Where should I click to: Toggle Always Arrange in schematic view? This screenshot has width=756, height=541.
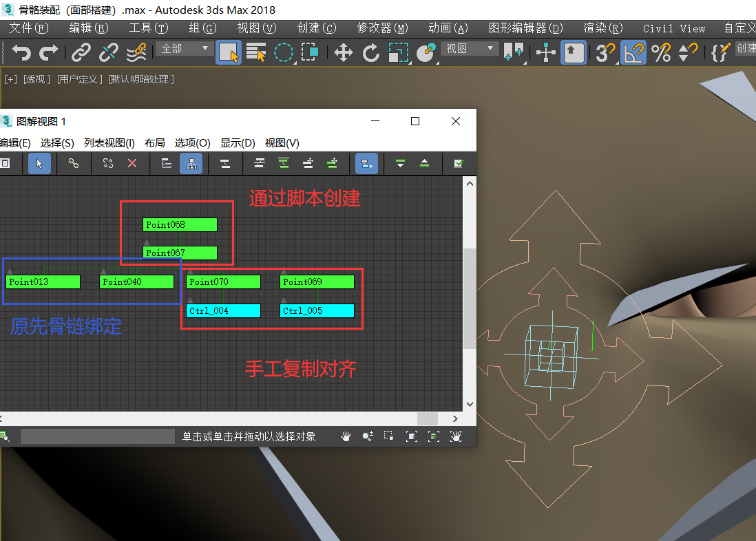224,163
